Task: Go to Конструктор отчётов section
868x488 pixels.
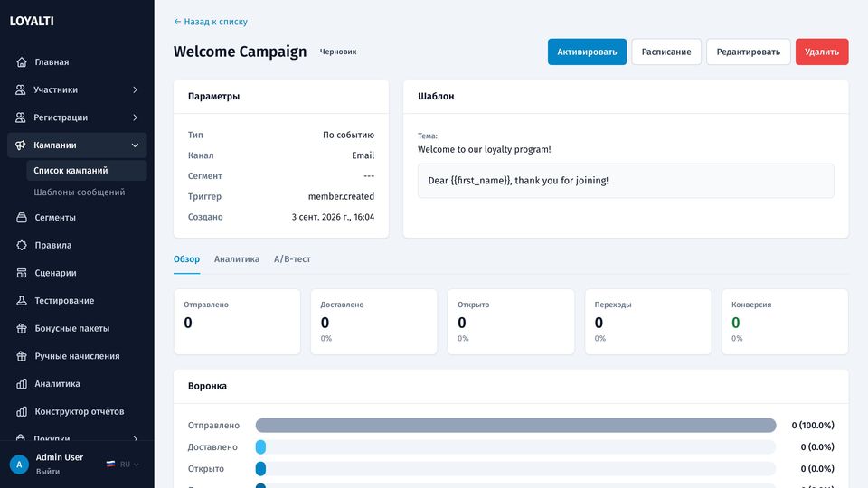Action: click(x=77, y=411)
